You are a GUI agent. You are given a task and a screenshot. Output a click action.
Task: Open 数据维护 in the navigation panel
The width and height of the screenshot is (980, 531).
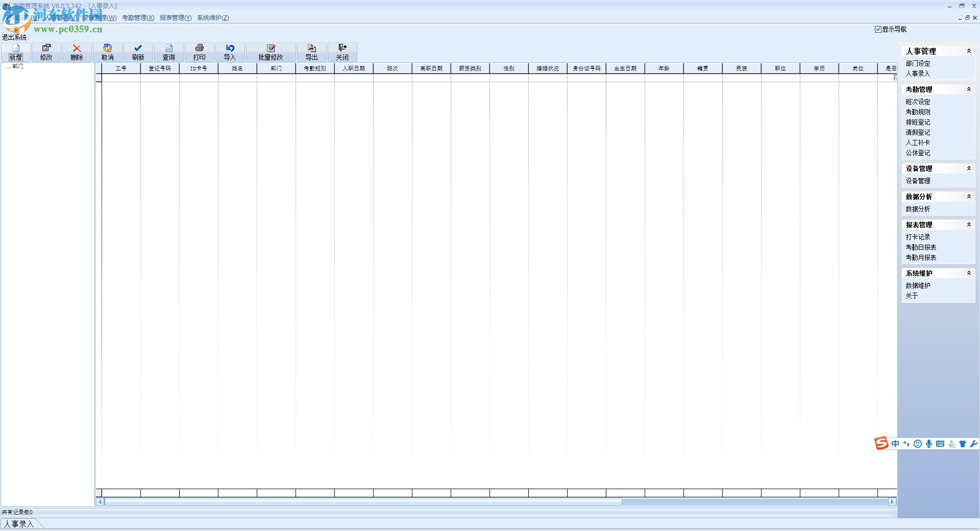918,286
